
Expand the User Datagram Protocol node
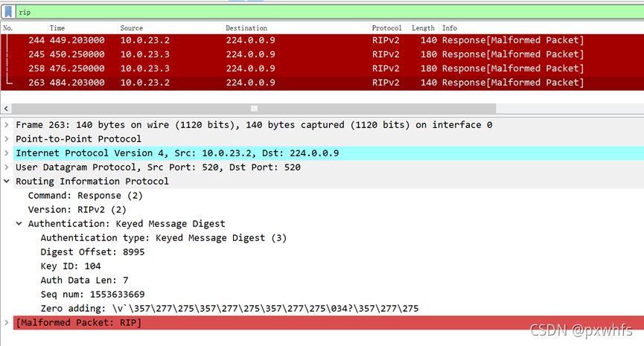[x=7, y=167]
